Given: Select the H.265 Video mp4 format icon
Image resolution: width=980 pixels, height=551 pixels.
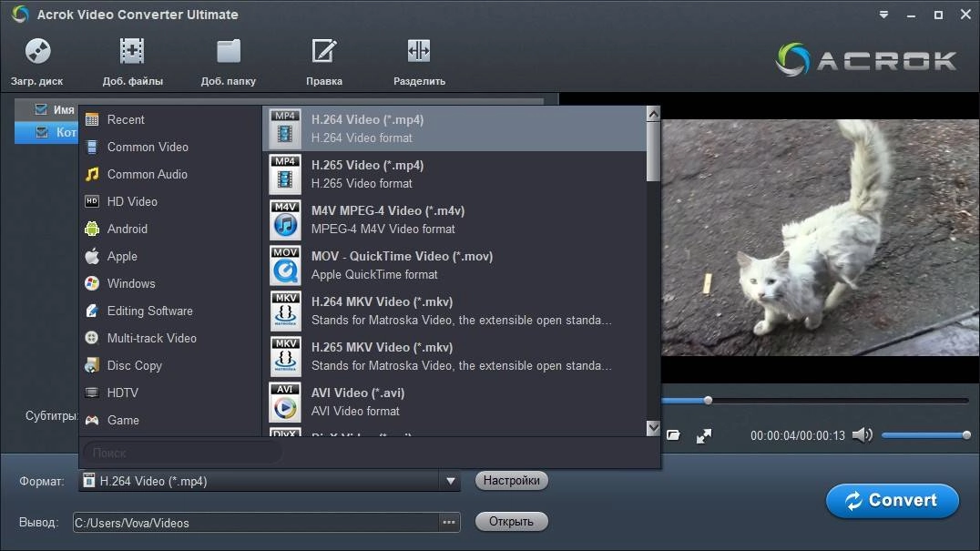Looking at the screenshot, I should click(285, 174).
